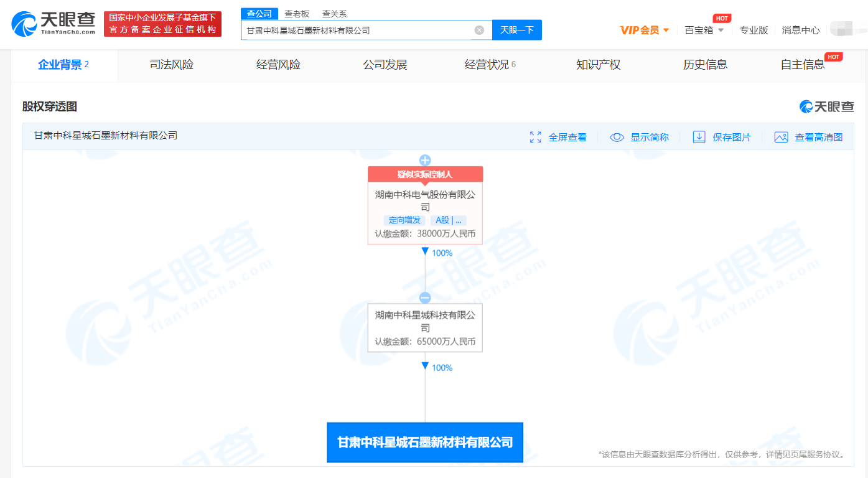
Task: Open the 百宝箱 dropdown menu
Action: [704, 30]
